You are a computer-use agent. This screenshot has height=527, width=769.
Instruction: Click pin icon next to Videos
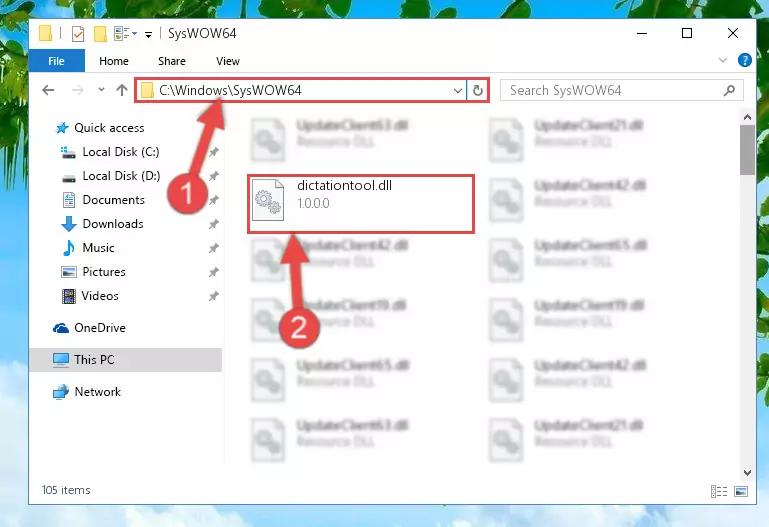(213, 296)
